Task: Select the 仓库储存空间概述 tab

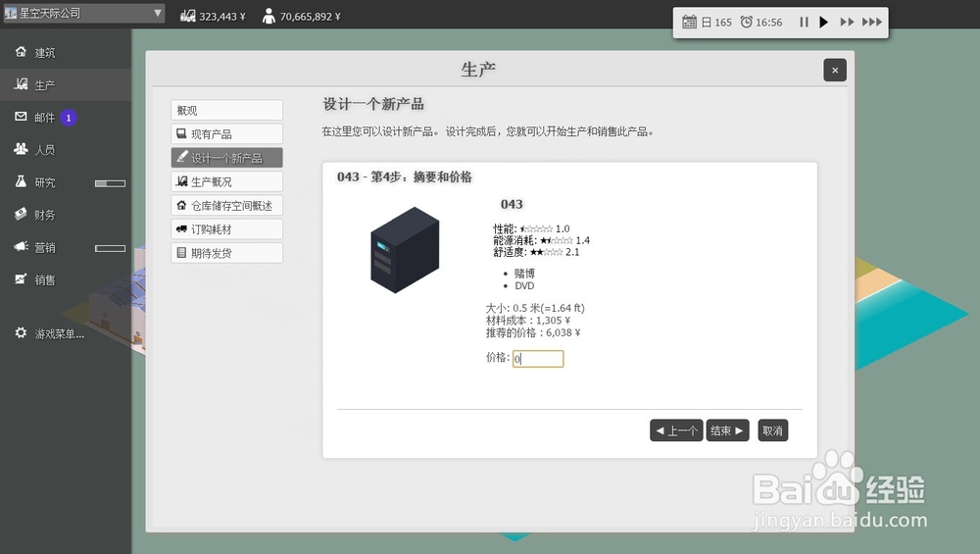Action: (227, 205)
